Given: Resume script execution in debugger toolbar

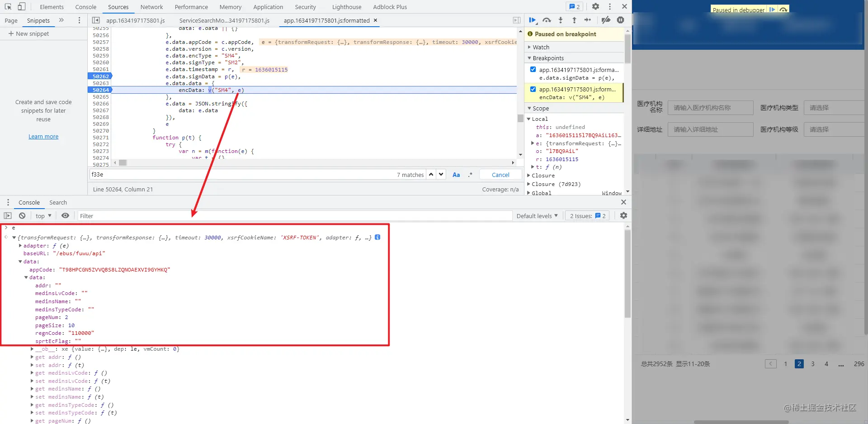Looking at the screenshot, I should tap(533, 20).
